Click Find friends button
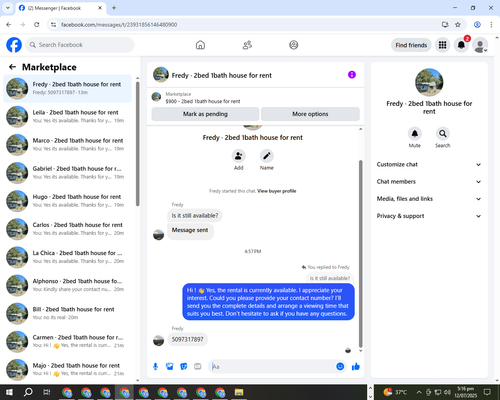Image resolution: width=500 pixels, height=400 pixels. (411, 45)
